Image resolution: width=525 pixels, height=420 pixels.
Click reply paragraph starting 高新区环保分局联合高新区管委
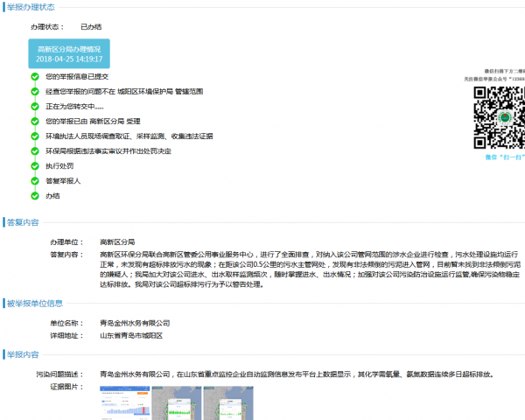(x=310, y=269)
